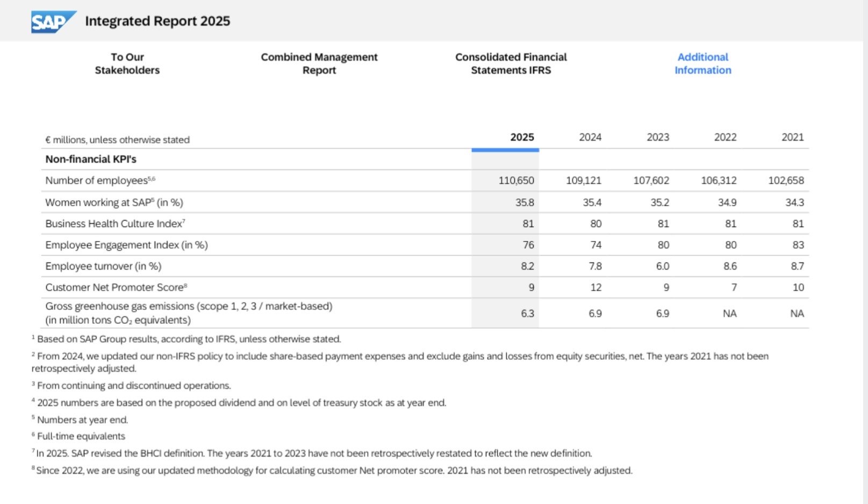Screen dimensions: 868x504
Task: Select the 2021 NA greenhouse emissions cell
Action: click(797, 313)
